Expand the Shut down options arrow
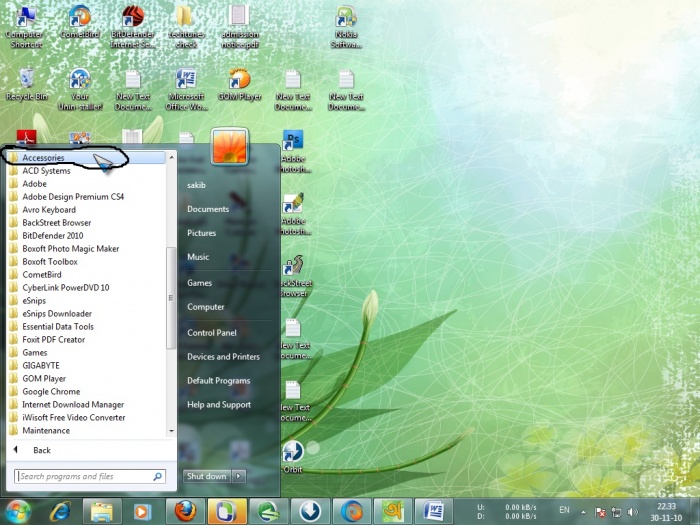 (239, 476)
